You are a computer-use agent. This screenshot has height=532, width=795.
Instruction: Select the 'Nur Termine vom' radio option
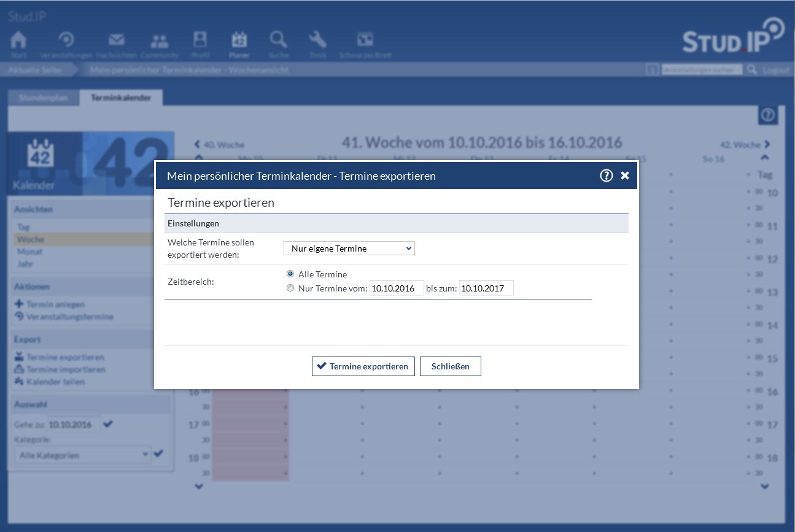pos(290,288)
